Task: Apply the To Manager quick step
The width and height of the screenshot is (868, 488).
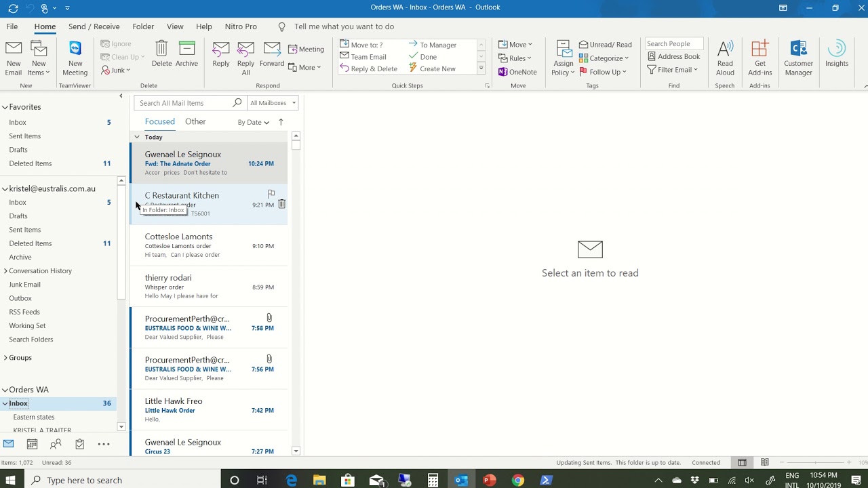Action: (x=432, y=45)
